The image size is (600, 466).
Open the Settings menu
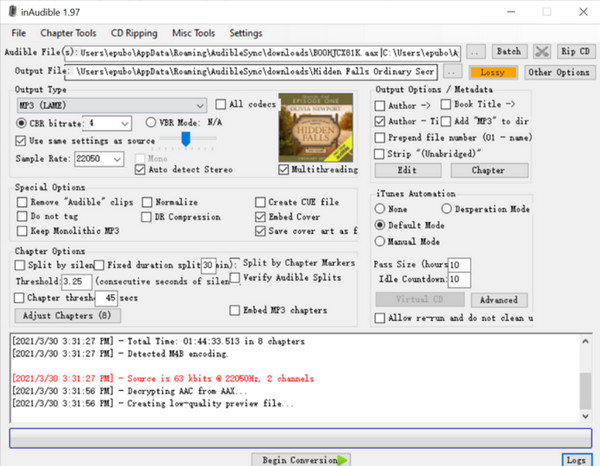point(246,33)
